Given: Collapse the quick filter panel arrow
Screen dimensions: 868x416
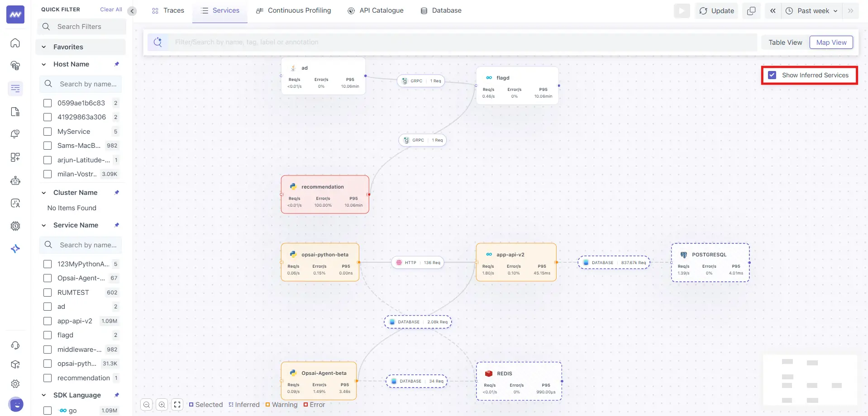Looking at the screenshot, I should 132,11.
